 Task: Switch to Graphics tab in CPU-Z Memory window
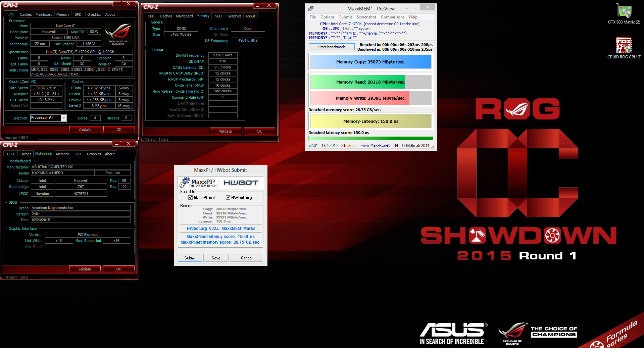[234, 16]
